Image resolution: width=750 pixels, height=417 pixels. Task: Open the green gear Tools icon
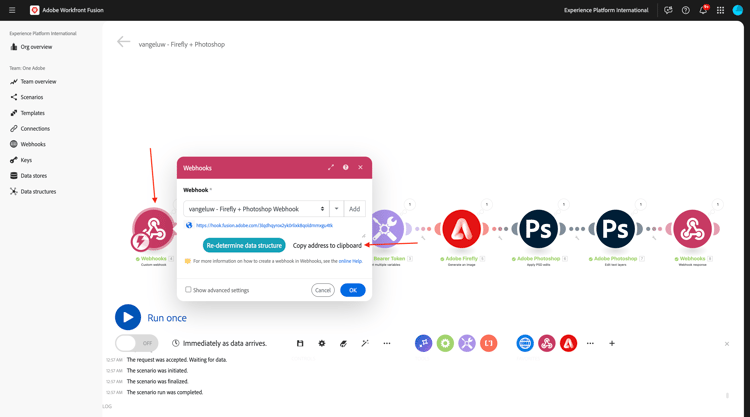click(x=445, y=343)
